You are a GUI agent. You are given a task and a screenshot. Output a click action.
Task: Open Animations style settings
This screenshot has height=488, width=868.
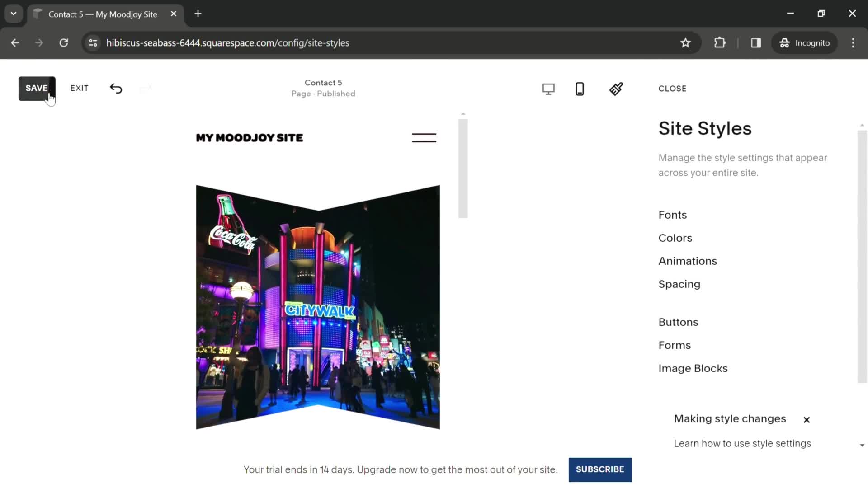pyautogui.click(x=688, y=261)
